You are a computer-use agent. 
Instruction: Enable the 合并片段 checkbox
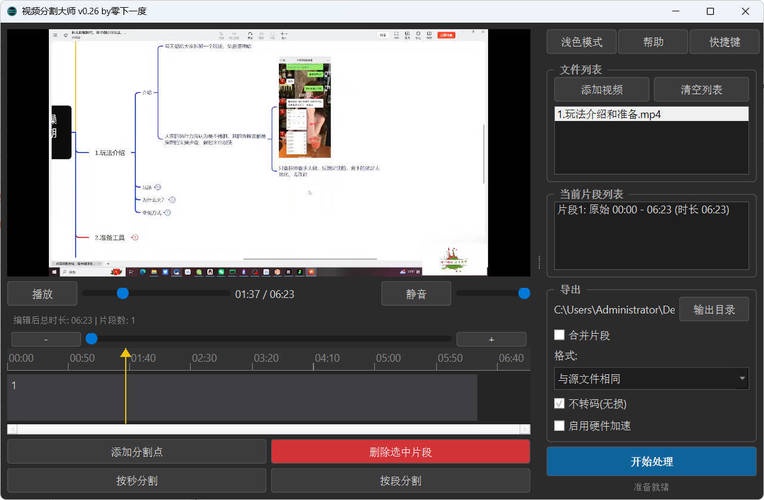[560, 335]
